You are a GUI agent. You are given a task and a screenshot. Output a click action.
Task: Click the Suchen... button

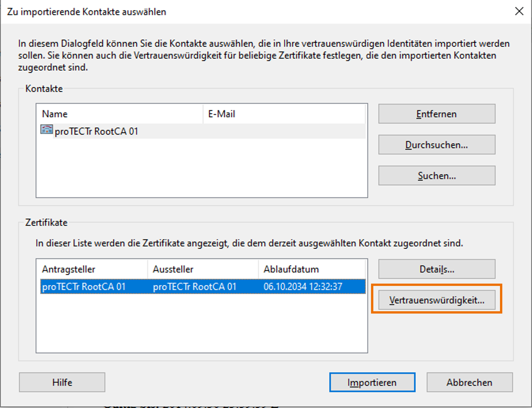tap(436, 176)
